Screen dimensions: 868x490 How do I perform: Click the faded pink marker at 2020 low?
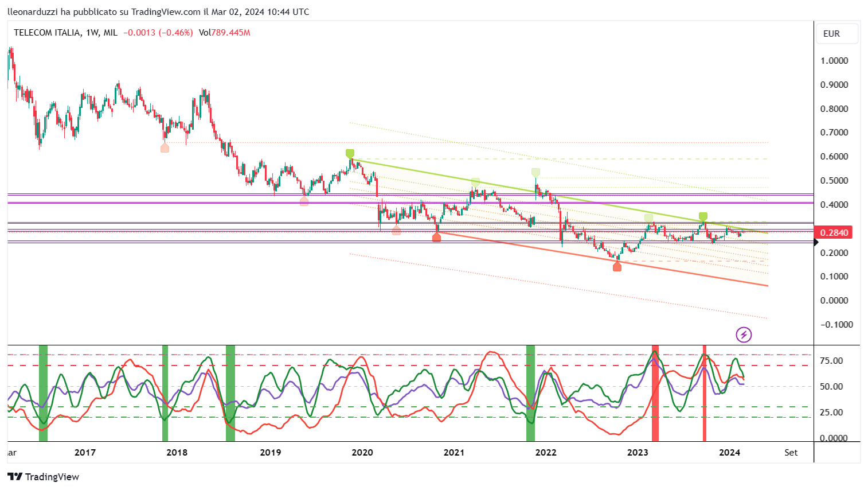[x=396, y=230]
